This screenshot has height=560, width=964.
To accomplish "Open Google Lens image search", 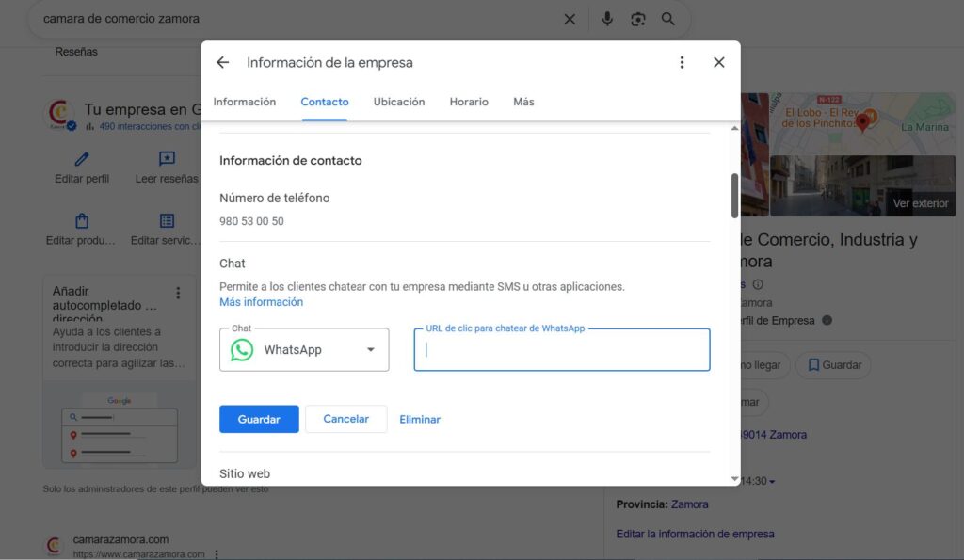I will pyautogui.click(x=638, y=19).
